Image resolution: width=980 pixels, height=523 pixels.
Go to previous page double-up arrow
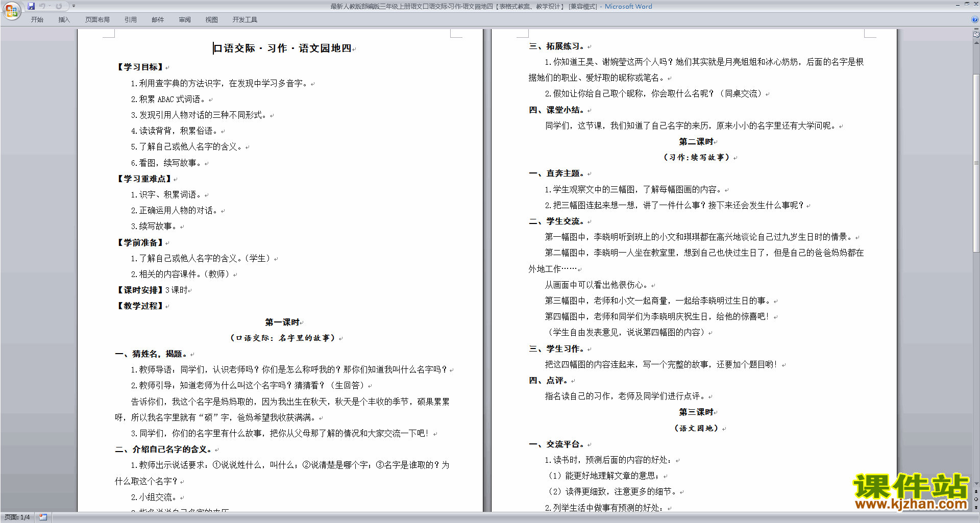pyautogui.click(x=976, y=492)
